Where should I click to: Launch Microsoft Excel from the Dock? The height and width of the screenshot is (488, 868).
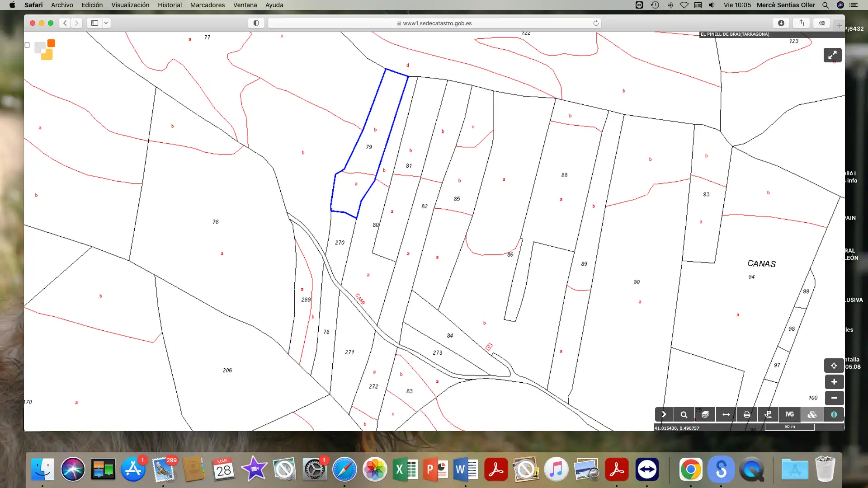coord(405,469)
